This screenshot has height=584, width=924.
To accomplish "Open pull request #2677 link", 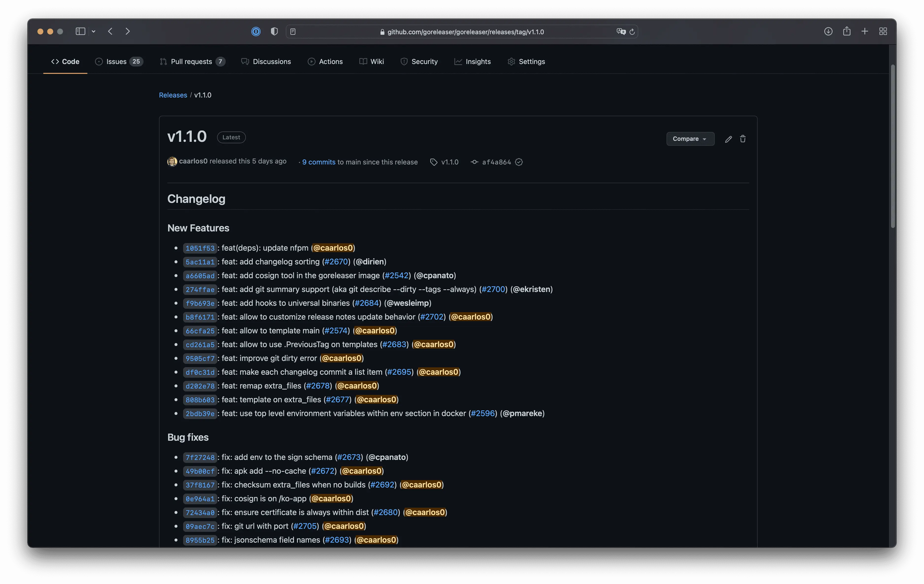I will tap(337, 400).
